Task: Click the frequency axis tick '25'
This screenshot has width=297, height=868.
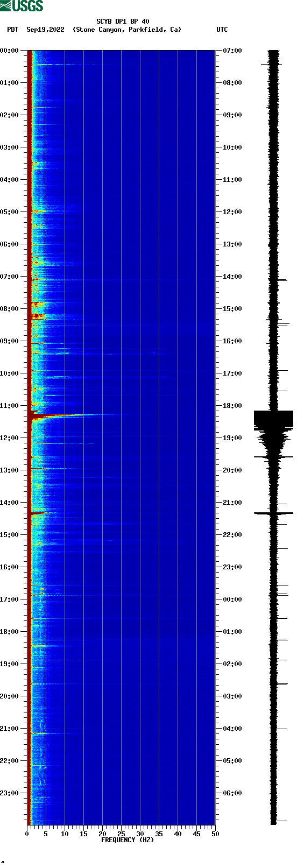Action: point(121,834)
